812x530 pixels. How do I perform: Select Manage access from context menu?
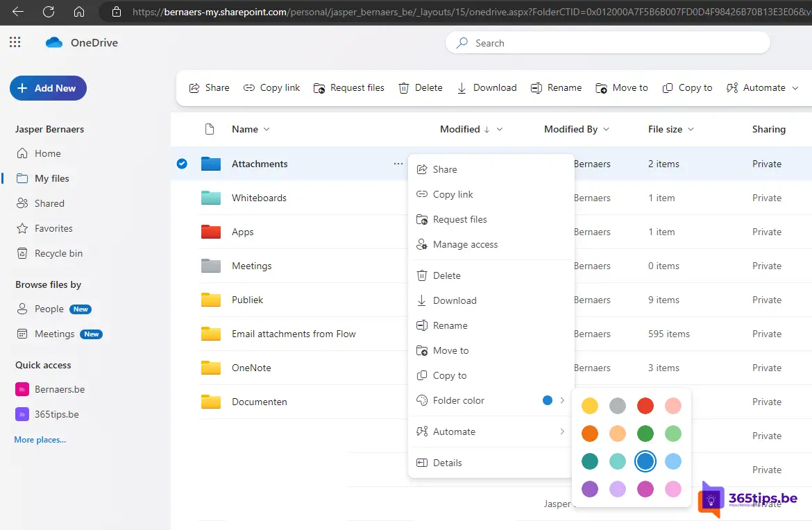(465, 244)
